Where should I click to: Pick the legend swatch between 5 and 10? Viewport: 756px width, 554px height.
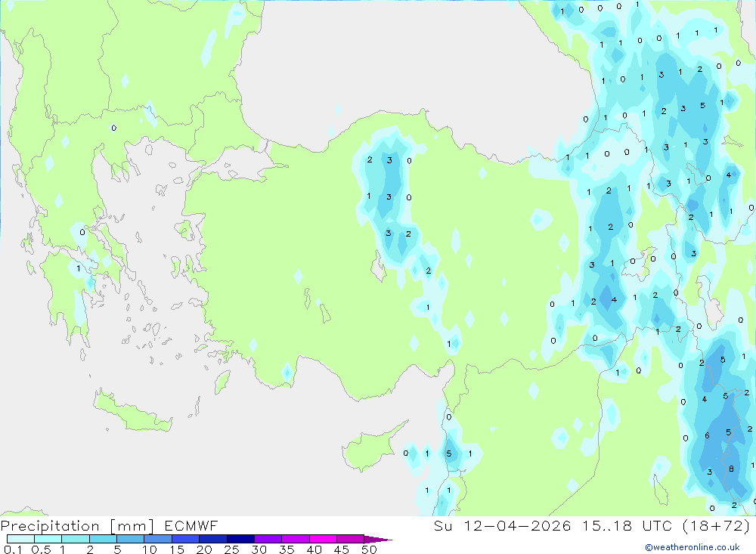coord(130,539)
